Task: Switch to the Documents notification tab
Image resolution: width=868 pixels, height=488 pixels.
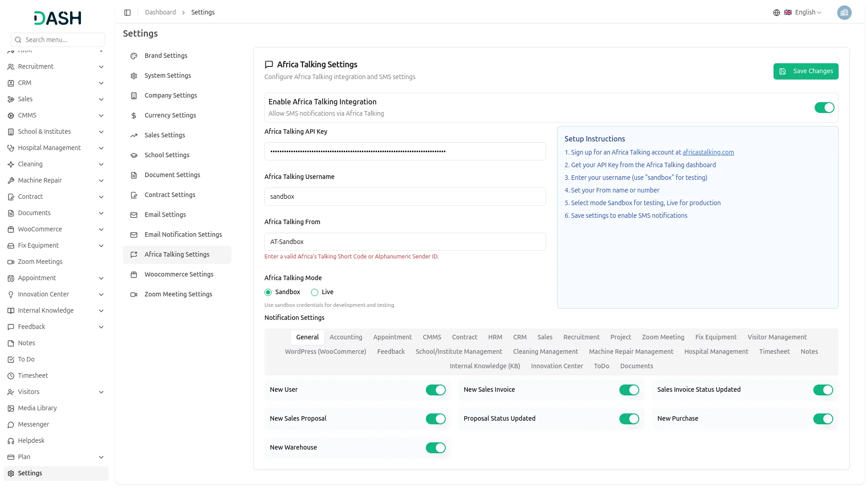Action: coord(637,366)
